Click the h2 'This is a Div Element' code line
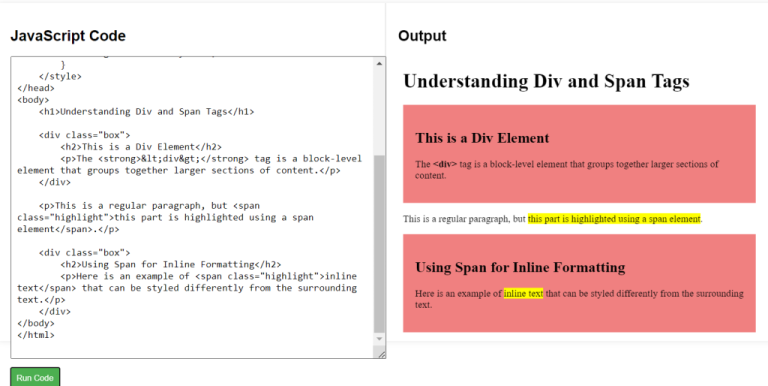Image resolution: width=768 pixels, height=386 pixels. (x=141, y=147)
